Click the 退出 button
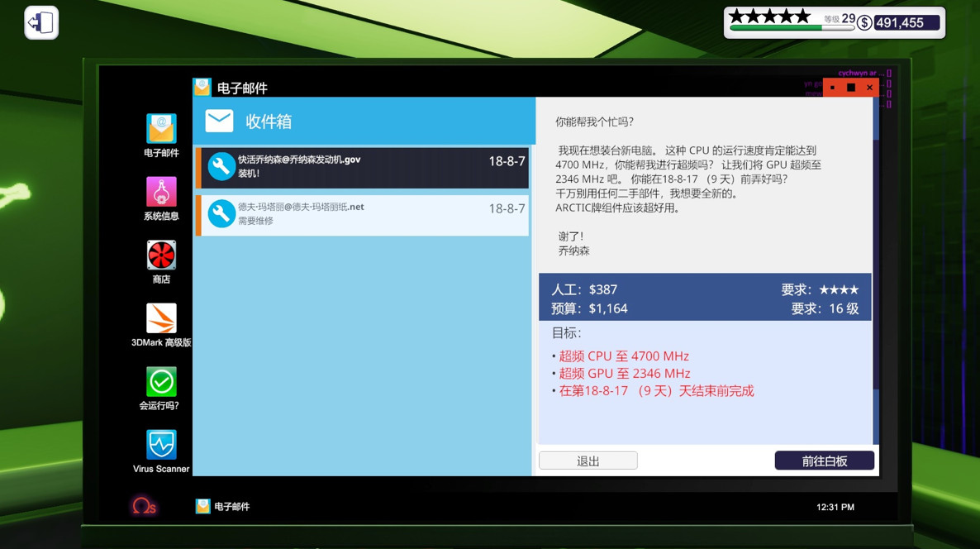 588,460
